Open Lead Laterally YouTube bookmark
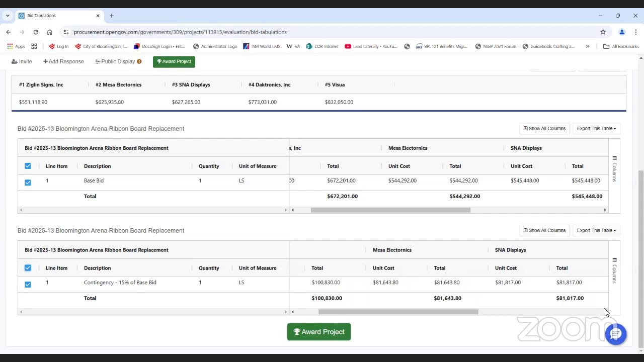 click(x=371, y=46)
